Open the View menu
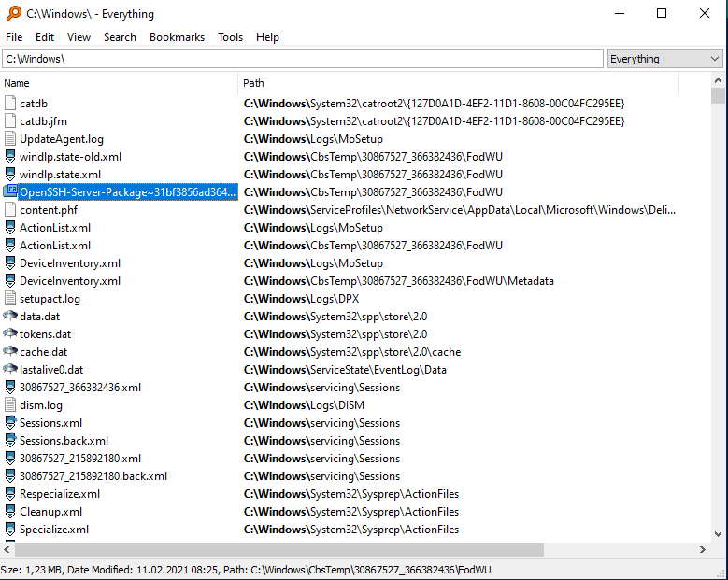 coord(79,37)
